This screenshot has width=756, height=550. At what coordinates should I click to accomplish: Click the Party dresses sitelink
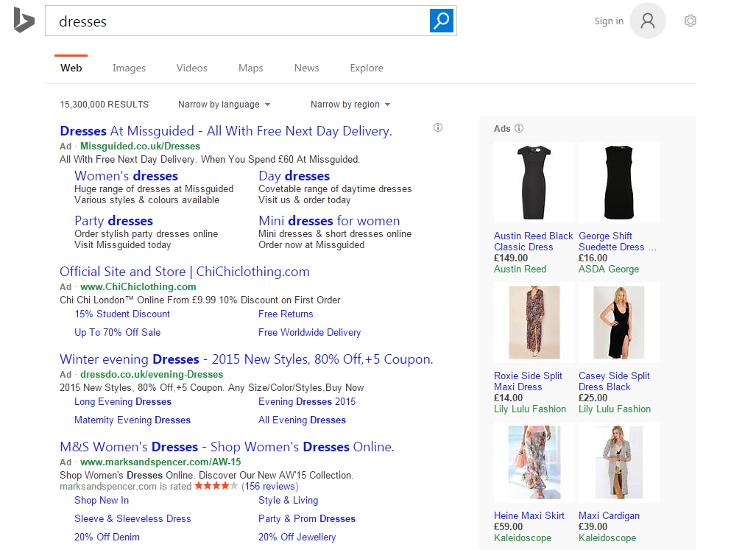coord(113,220)
